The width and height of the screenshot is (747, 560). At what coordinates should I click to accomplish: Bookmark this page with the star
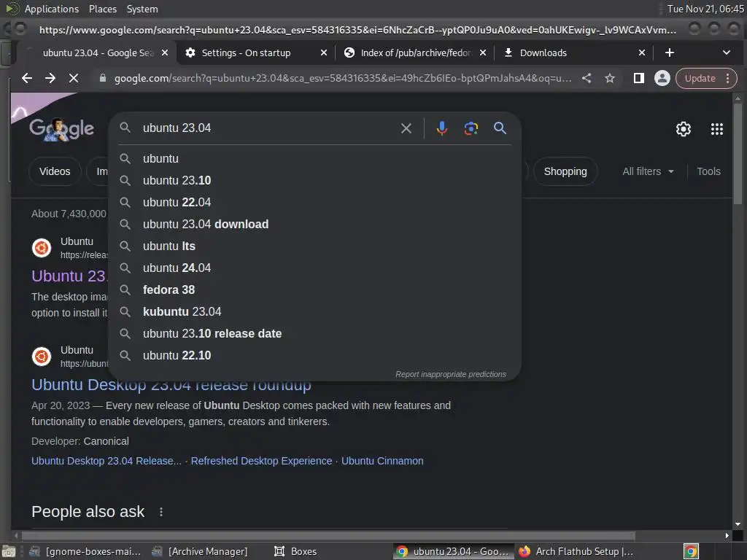coord(610,78)
